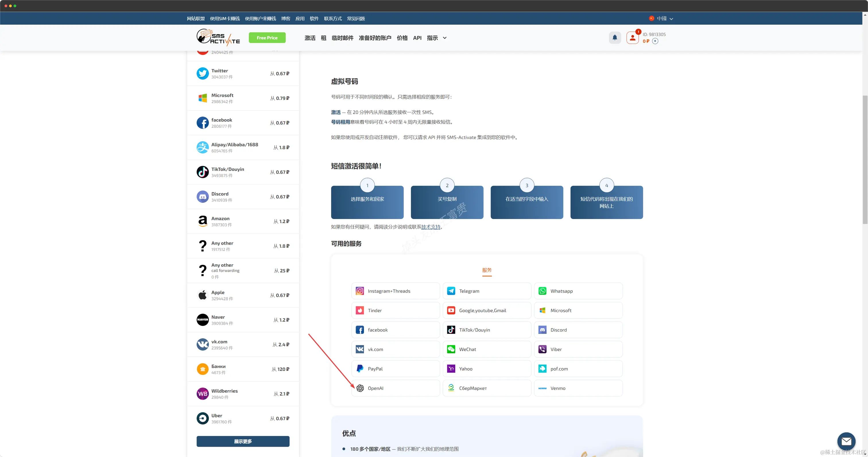Open the envelope chat support button
The height and width of the screenshot is (457, 868).
[846, 441]
